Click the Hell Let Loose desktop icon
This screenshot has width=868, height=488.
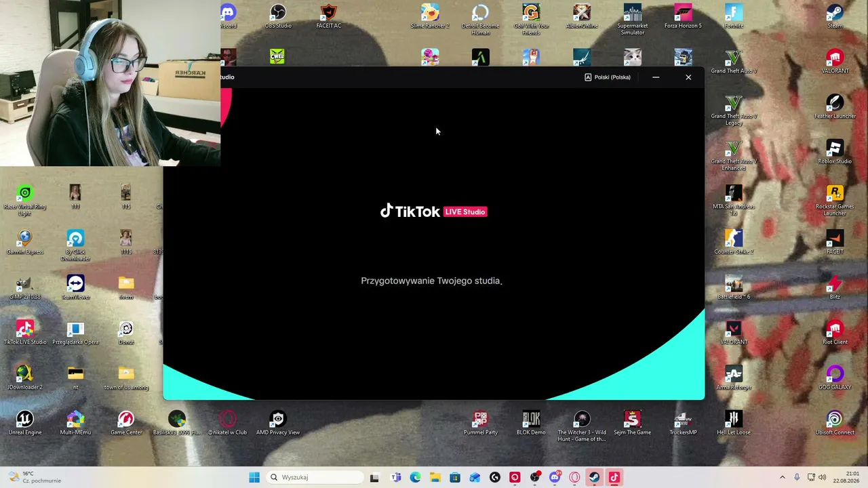tap(734, 423)
